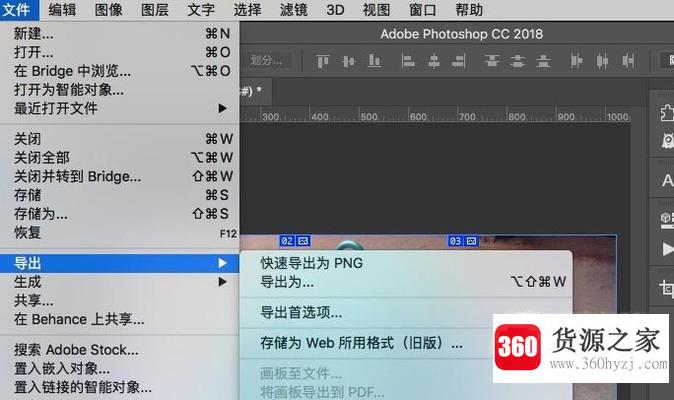Choose 恢复 menu entry
This screenshot has width=674, height=400.
click(x=119, y=232)
